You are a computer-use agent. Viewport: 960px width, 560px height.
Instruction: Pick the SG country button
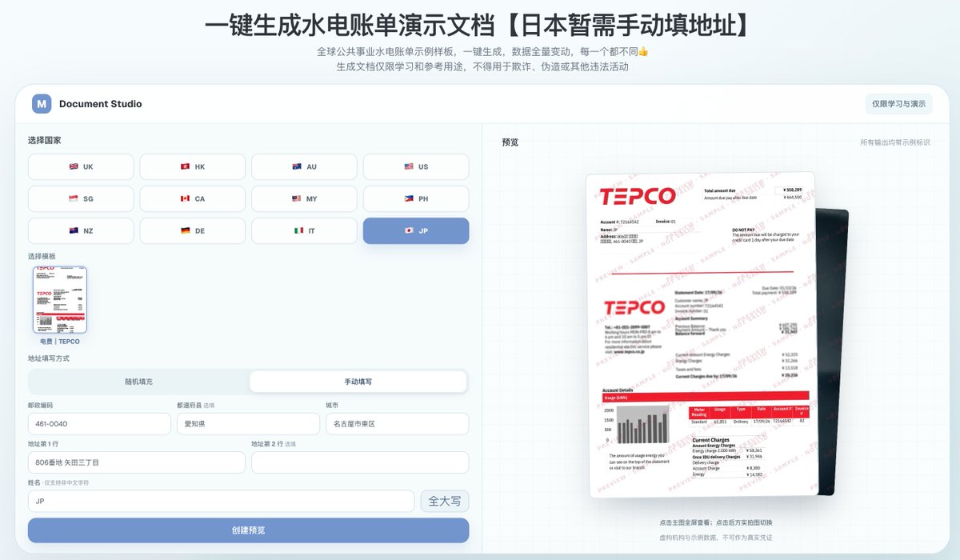(81, 198)
